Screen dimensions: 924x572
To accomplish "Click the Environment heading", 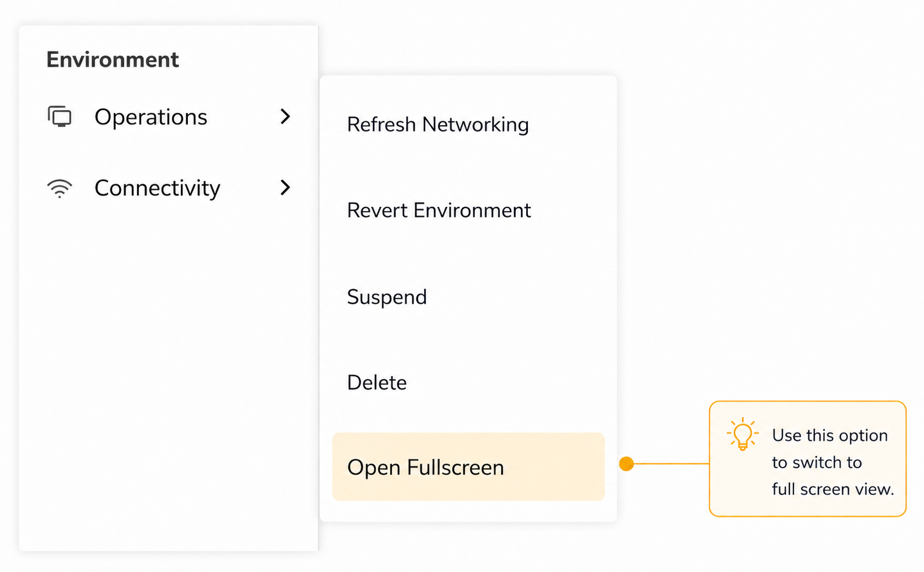I will pos(113,60).
